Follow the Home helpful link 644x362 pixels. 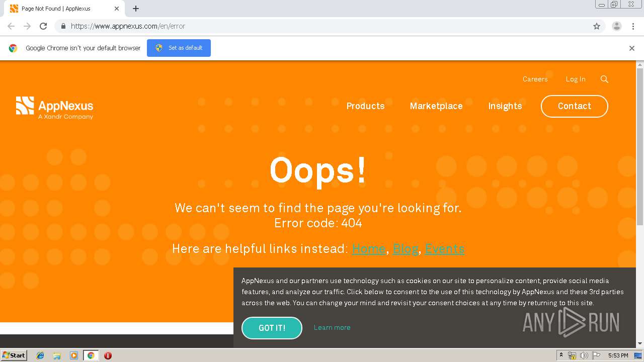coord(369,248)
